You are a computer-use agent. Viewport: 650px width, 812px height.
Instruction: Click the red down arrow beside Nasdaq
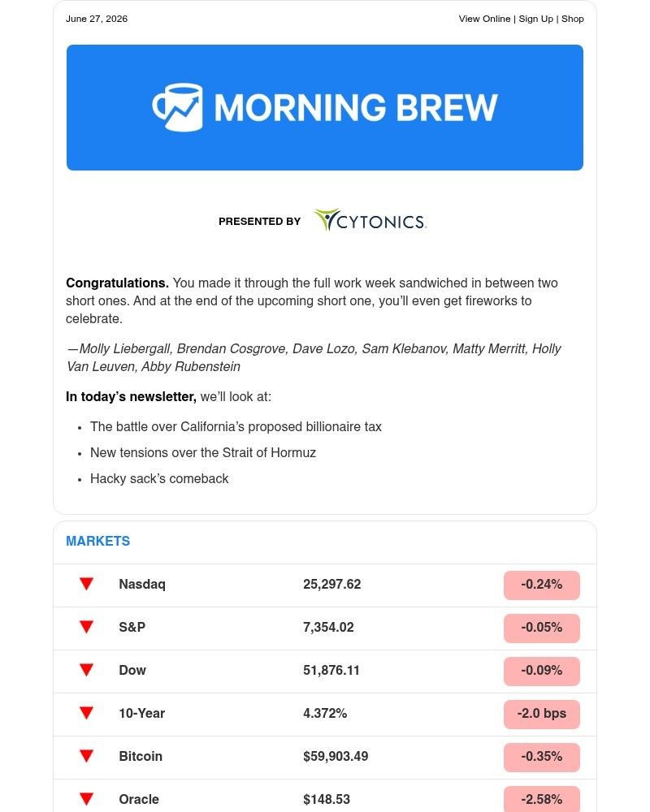pos(87,584)
